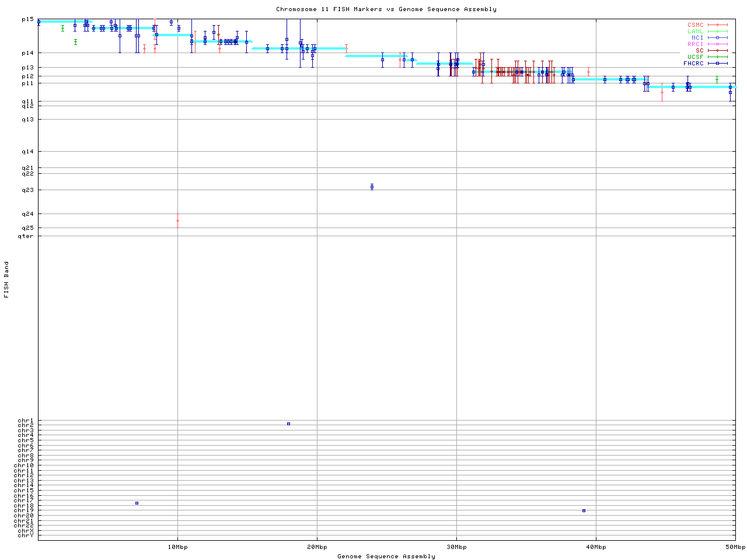Click the LANL legend marker symbol

point(717,32)
